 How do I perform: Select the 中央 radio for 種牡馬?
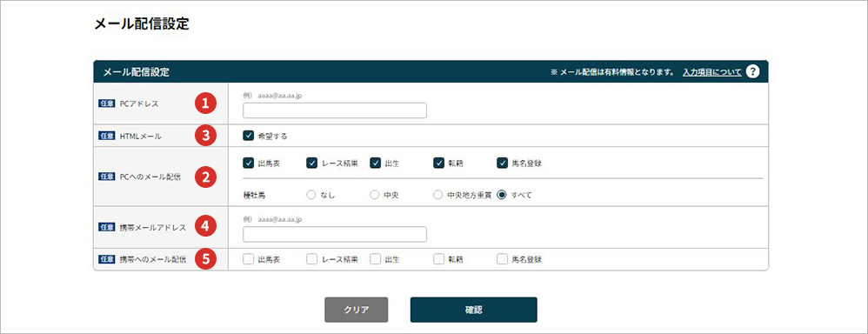374,195
